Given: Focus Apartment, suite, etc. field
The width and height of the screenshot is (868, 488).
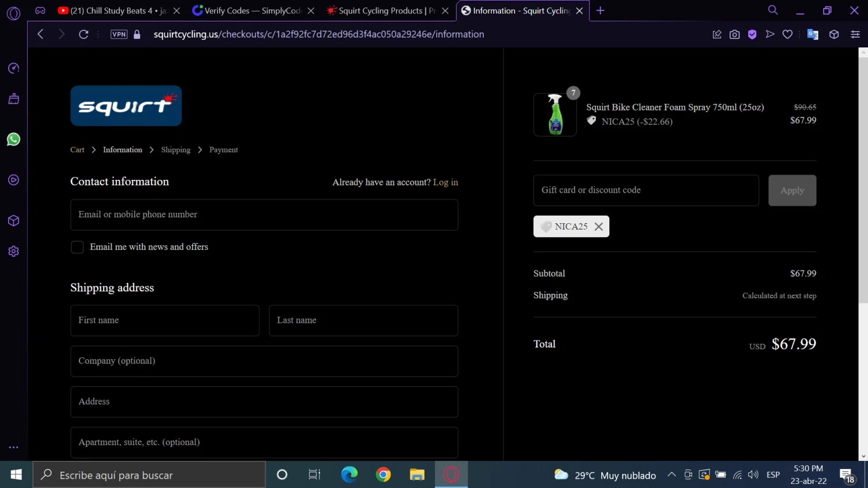Looking at the screenshot, I should [x=264, y=442].
